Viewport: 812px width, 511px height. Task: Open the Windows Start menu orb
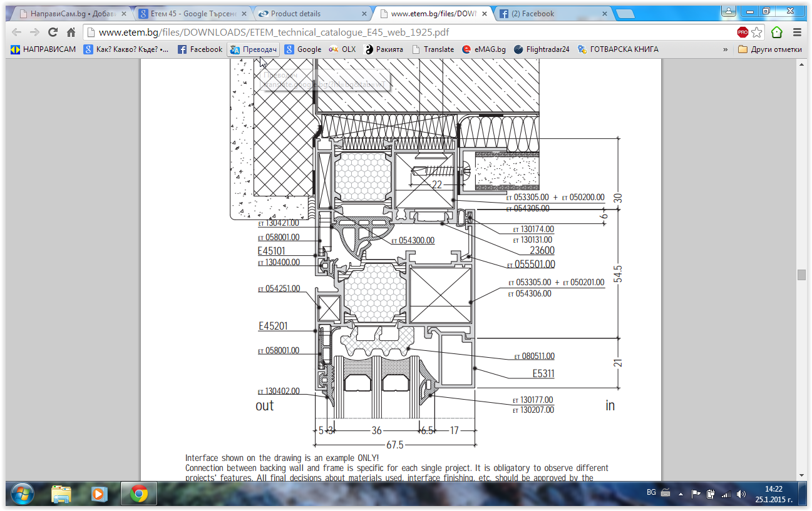tap(23, 493)
